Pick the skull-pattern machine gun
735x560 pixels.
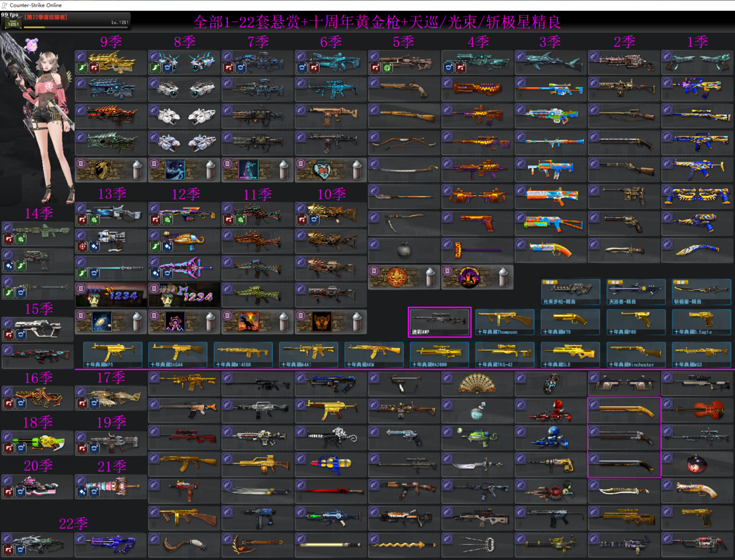[332, 438]
